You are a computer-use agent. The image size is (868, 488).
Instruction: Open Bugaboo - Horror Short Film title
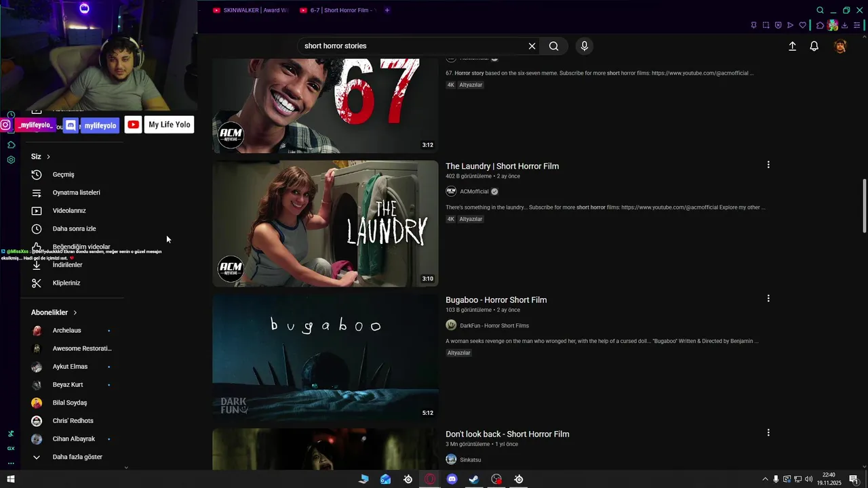pos(496,300)
